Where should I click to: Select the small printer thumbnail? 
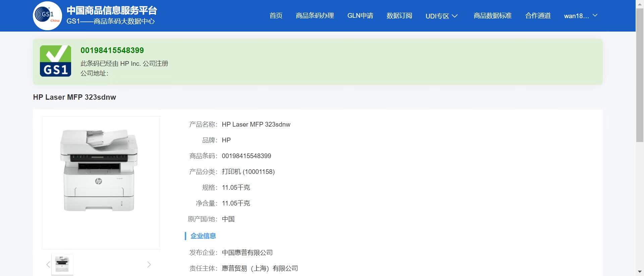click(x=62, y=265)
